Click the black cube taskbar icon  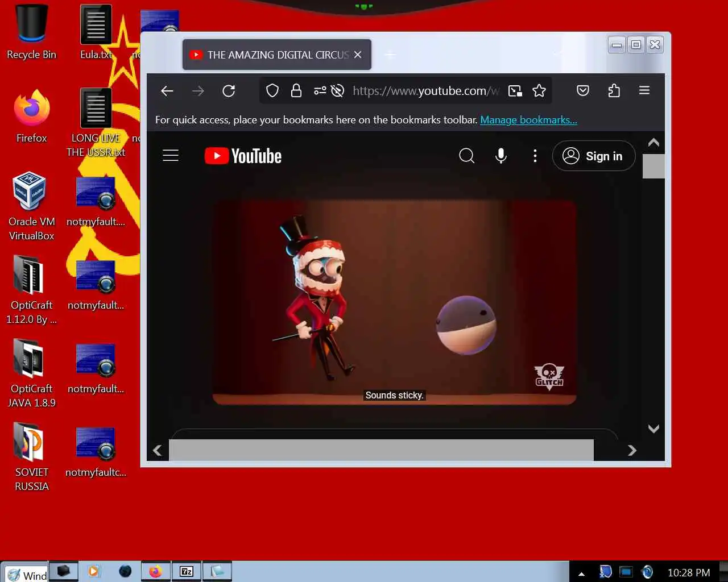(x=63, y=571)
